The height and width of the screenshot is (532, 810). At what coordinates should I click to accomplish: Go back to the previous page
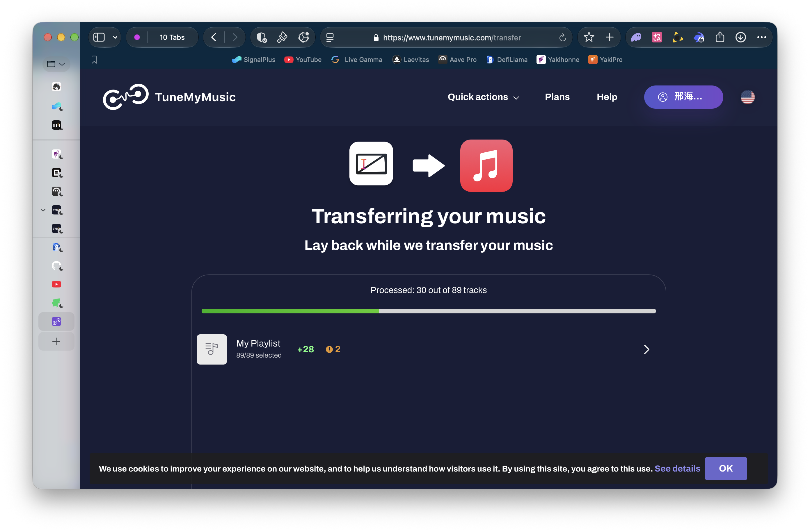tap(214, 37)
